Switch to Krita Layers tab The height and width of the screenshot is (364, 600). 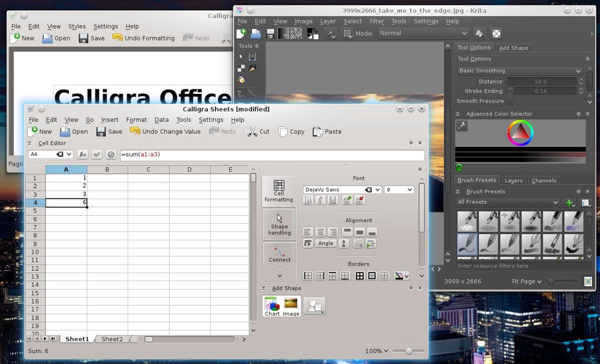tap(513, 181)
